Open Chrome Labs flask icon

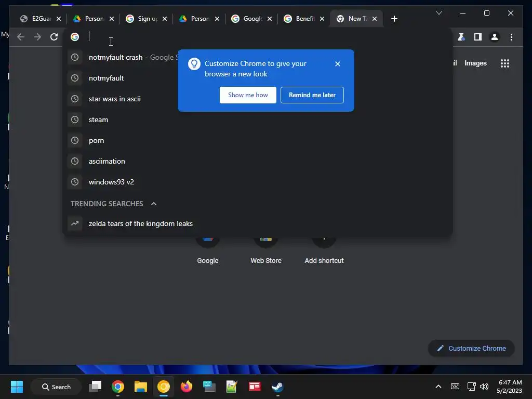click(461, 37)
